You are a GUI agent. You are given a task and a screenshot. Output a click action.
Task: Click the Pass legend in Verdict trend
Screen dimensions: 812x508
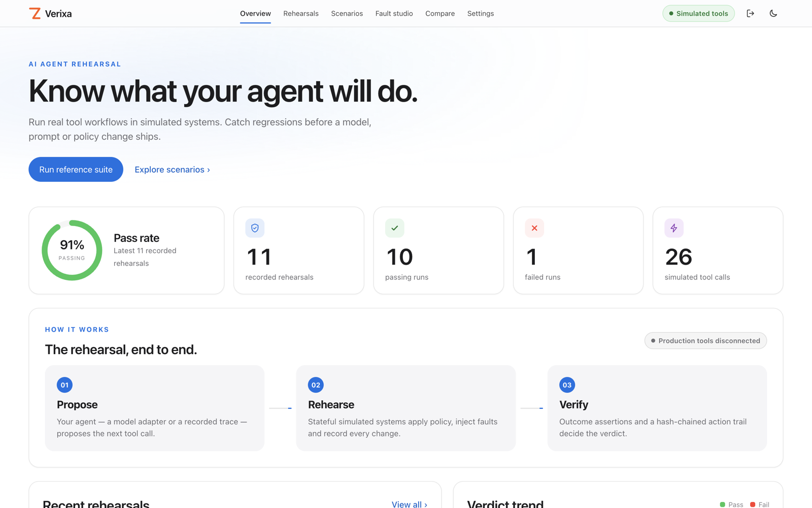tap(731, 504)
